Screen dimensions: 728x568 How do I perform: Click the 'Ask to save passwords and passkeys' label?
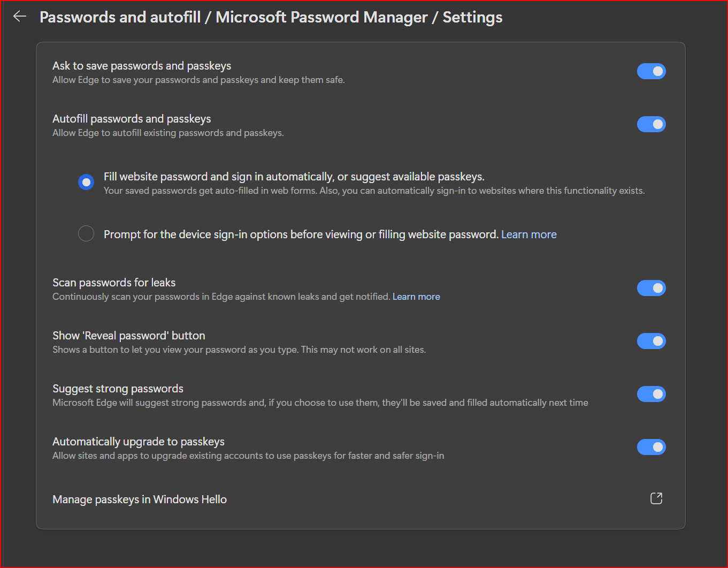pos(142,66)
